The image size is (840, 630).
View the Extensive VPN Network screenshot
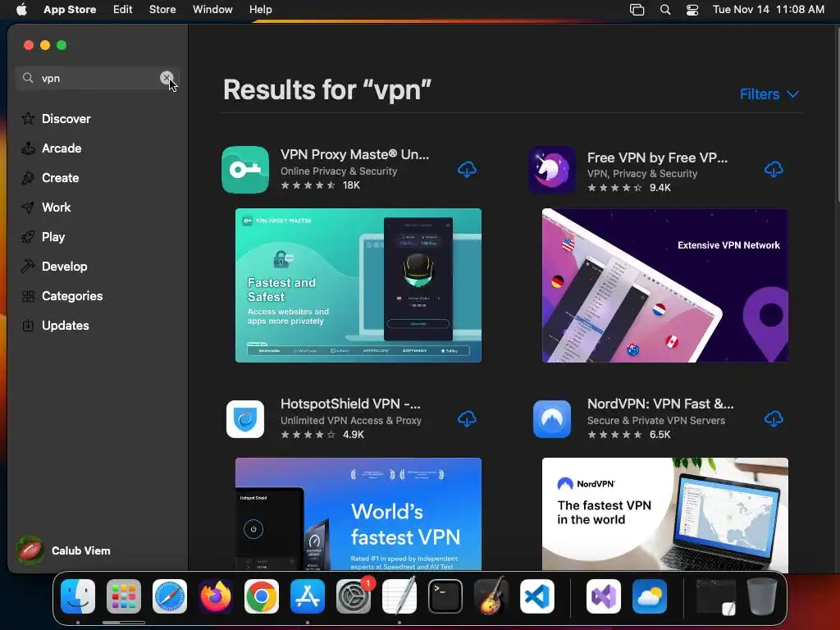pyautogui.click(x=664, y=285)
